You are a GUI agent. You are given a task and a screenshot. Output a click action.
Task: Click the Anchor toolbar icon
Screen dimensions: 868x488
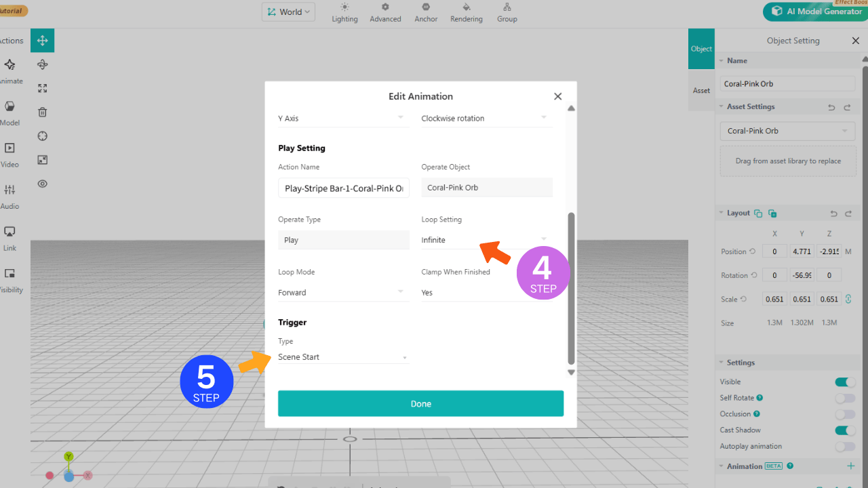coord(426,12)
